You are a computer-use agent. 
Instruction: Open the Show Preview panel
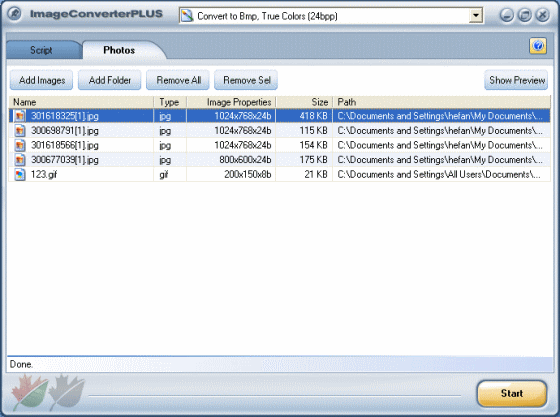516,80
